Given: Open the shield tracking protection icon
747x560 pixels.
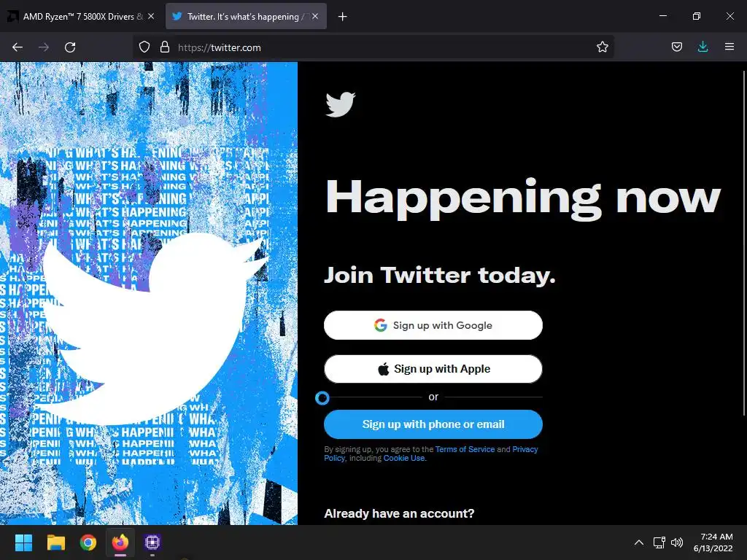Looking at the screenshot, I should tap(144, 47).
